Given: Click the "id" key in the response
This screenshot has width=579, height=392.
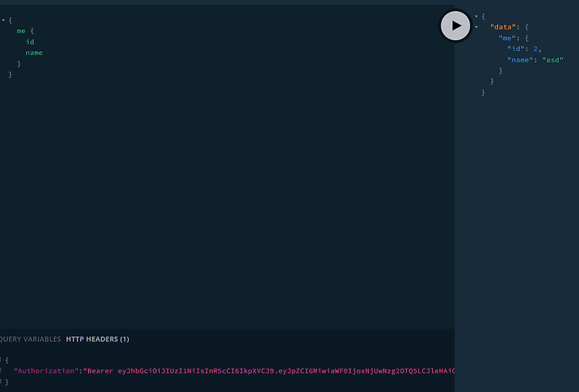Looking at the screenshot, I should pyautogui.click(x=516, y=49).
